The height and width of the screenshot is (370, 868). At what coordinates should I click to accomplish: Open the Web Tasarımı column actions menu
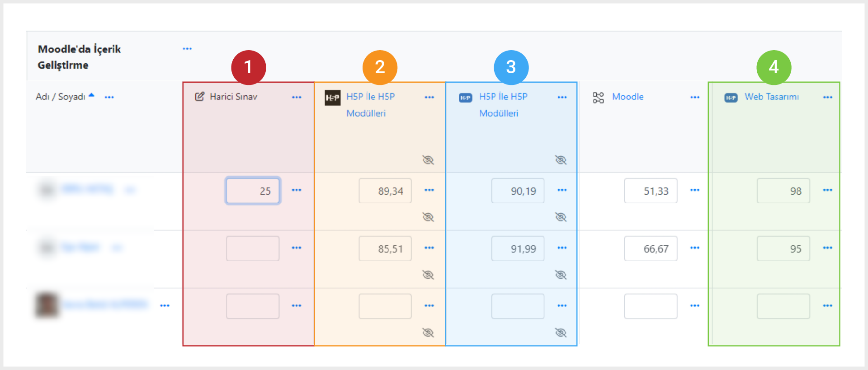point(828,97)
